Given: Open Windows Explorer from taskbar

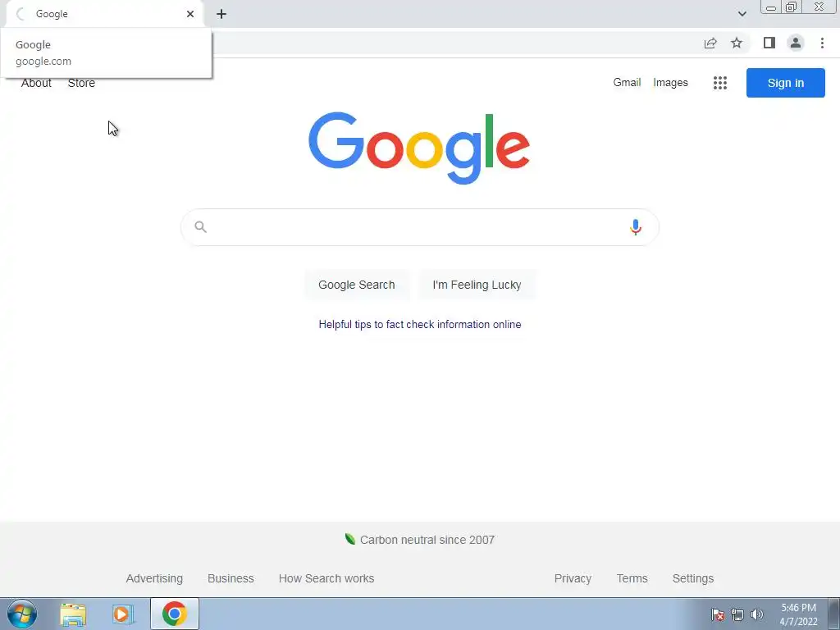Looking at the screenshot, I should pos(73,614).
